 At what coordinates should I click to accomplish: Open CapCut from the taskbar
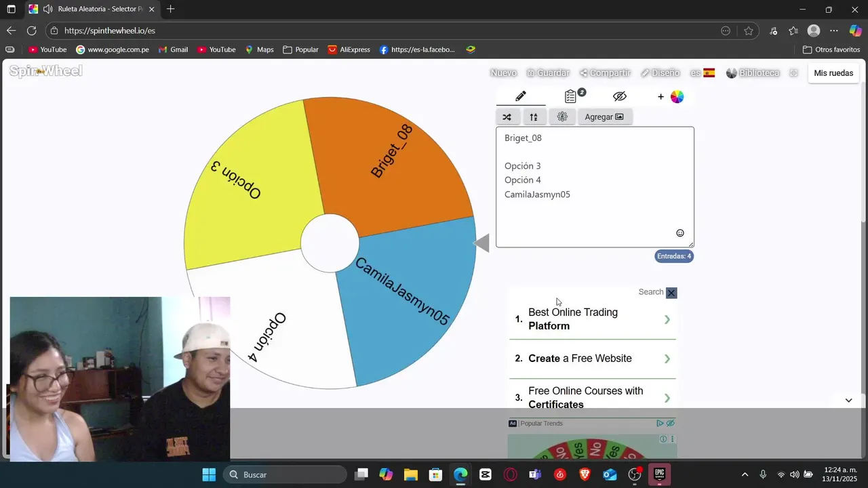click(486, 474)
